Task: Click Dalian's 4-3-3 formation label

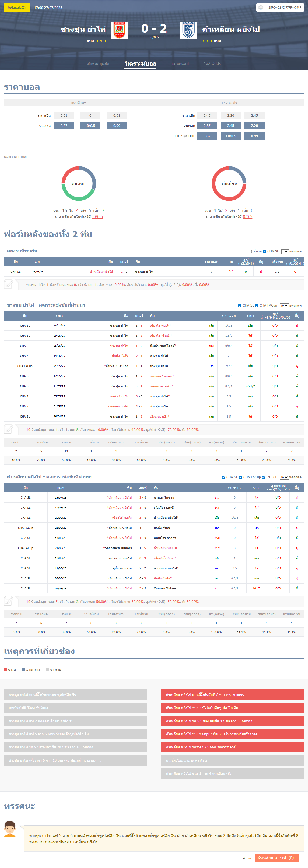Action: point(207,41)
